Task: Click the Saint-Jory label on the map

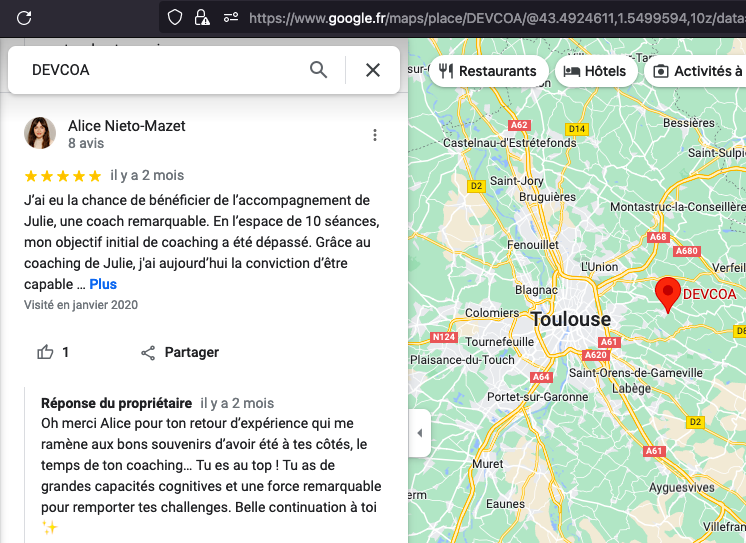Action: [x=517, y=181]
